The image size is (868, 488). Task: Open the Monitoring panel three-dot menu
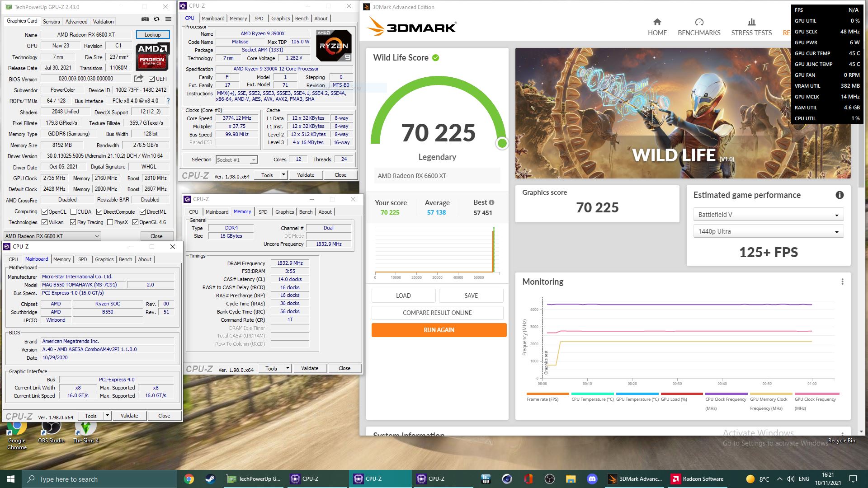(842, 282)
